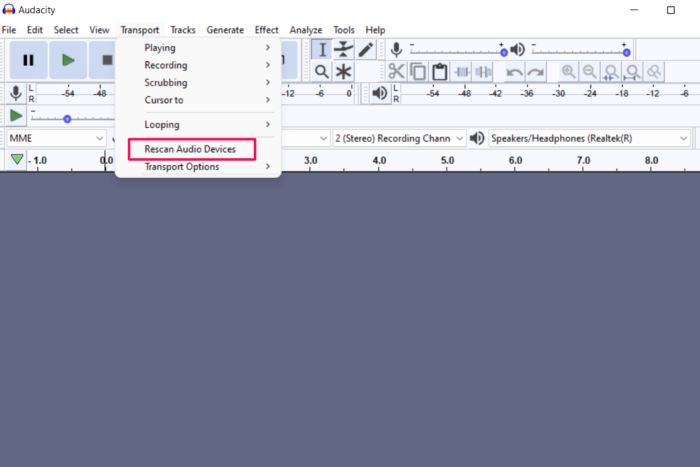Click the playback level meter at -30
The height and width of the screenshot is (467, 700).
click(559, 93)
